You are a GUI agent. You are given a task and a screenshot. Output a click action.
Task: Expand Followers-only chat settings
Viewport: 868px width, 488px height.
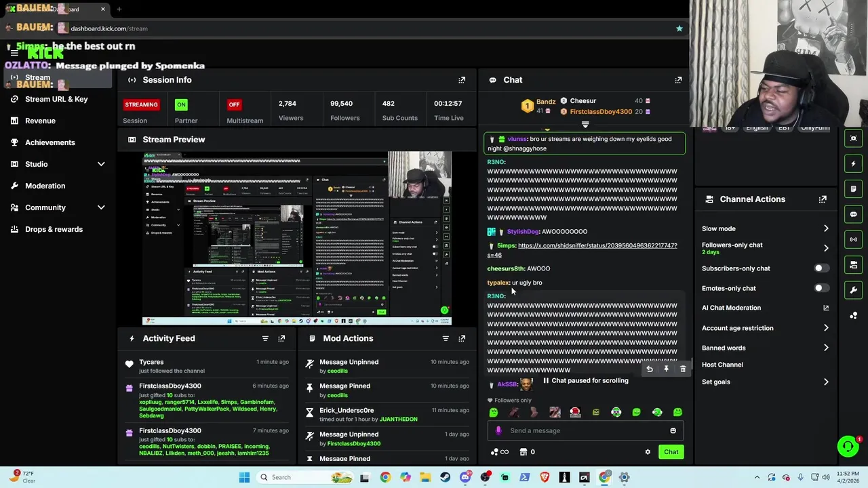point(826,248)
